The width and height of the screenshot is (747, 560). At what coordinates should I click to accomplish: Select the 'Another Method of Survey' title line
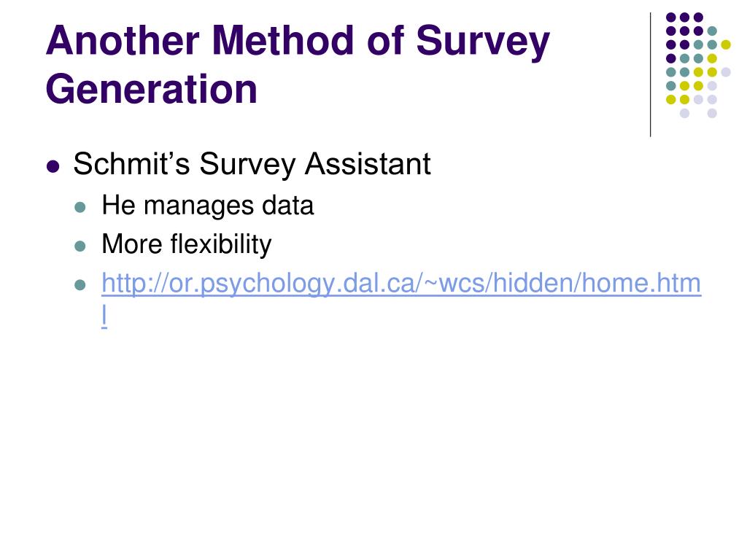pyautogui.click(x=298, y=43)
